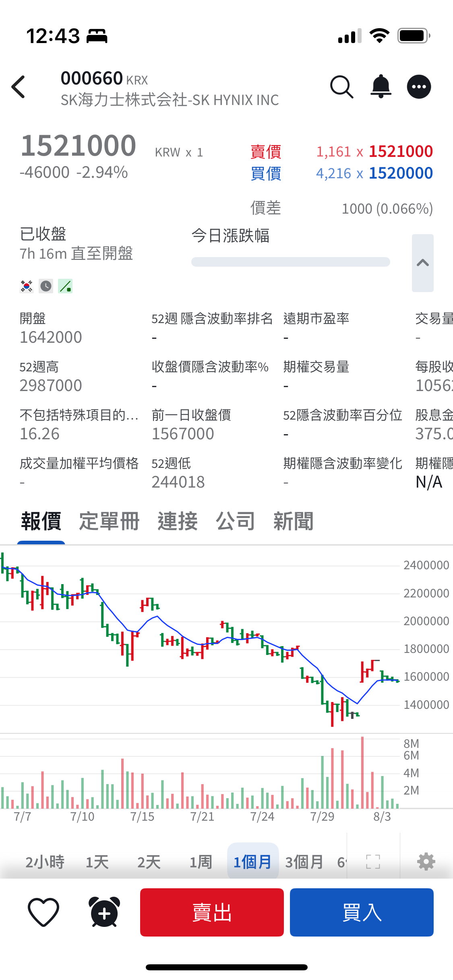This screenshot has height=980, width=453.
Task: Tap the 開盤 value 1642000
Action: click(x=51, y=337)
